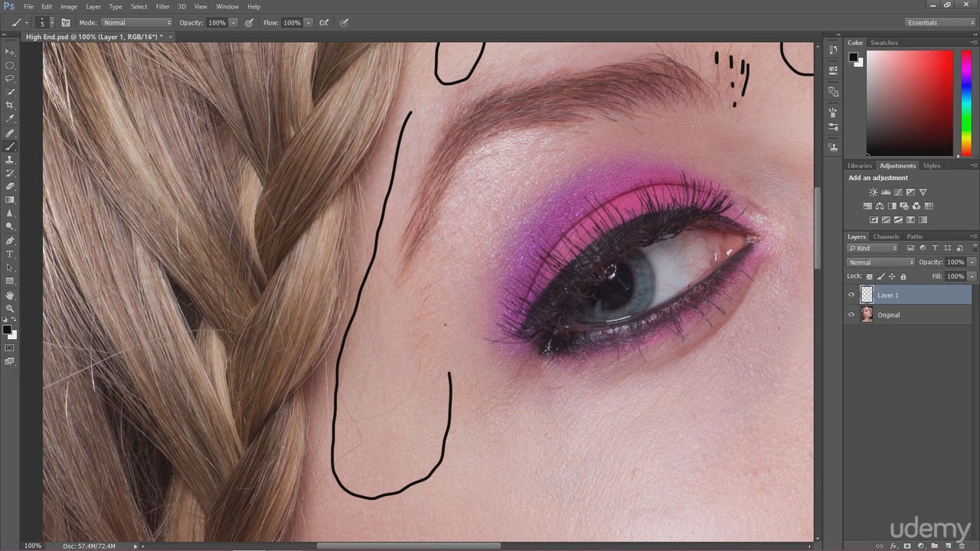Screen dimensions: 980x551
Task: Select the Gradient tool
Action: (10, 200)
